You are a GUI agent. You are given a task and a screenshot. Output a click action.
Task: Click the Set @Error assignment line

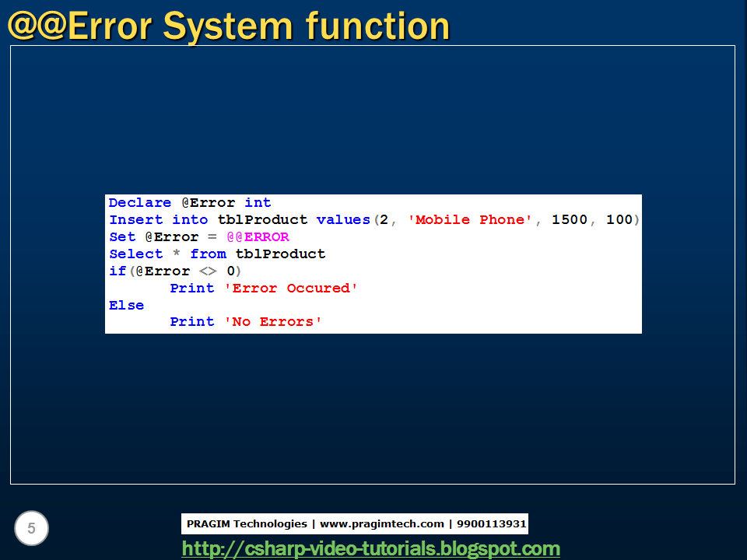[x=156, y=236]
